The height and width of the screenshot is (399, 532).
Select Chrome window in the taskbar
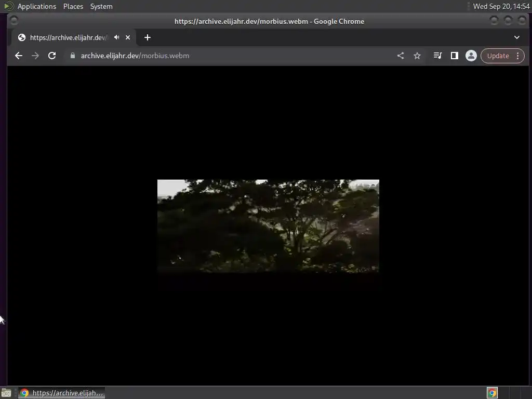[x=61, y=393]
